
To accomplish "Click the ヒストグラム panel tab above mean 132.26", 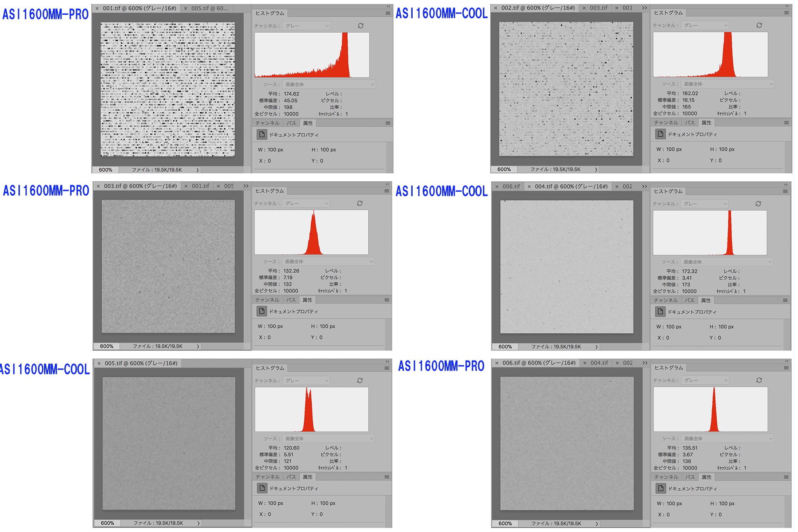I will point(270,191).
